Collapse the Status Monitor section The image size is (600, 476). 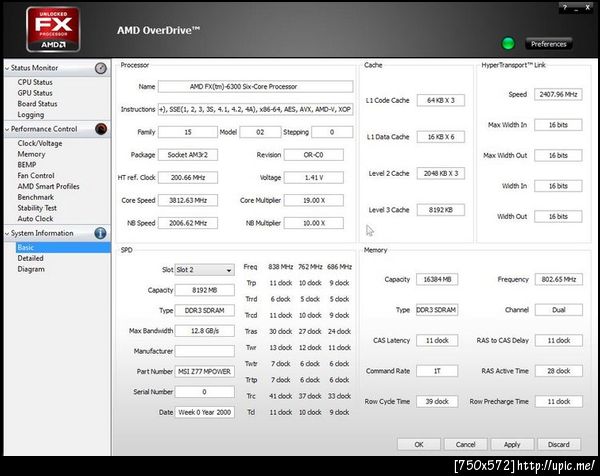[7, 68]
